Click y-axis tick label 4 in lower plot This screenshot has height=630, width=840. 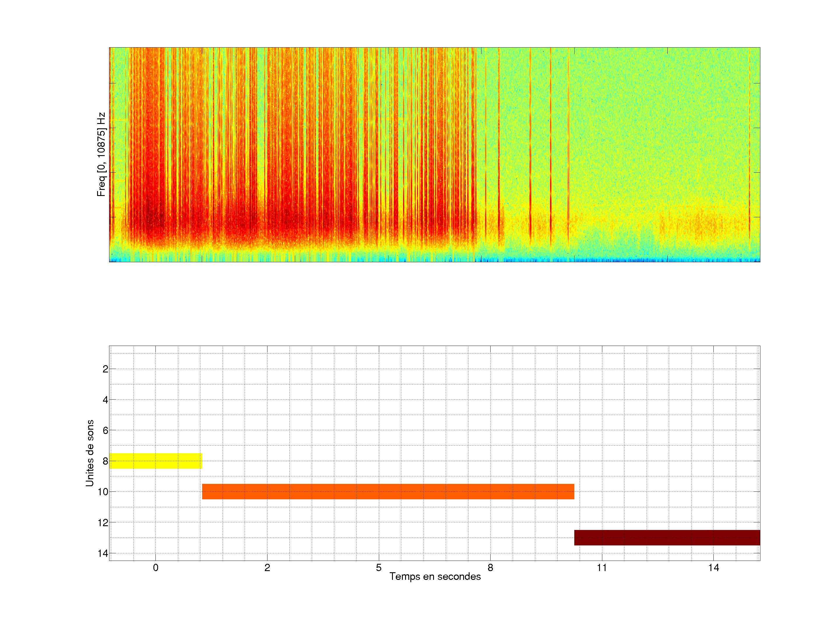click(x=105, y=400)
